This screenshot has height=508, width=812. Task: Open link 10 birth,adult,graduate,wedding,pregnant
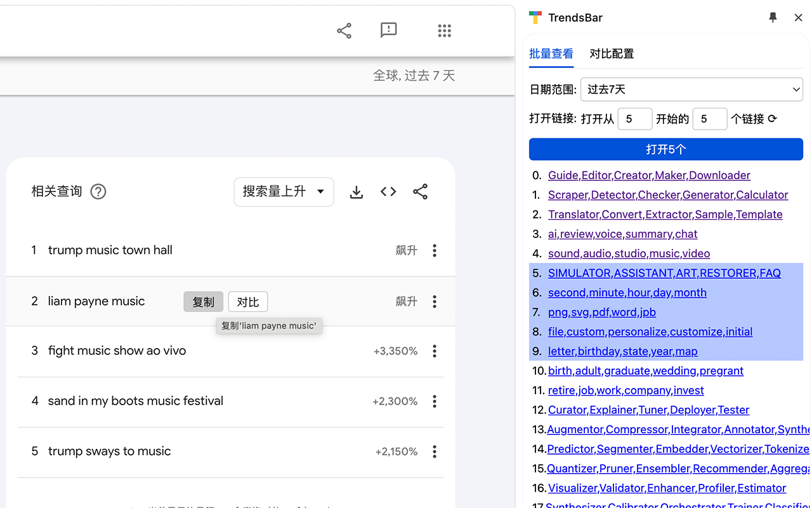tap(645, 371)
